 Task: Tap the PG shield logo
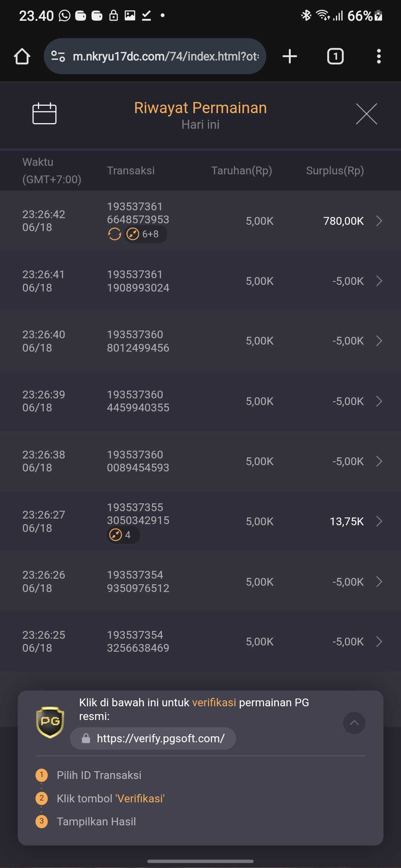[x=50, y=722]
